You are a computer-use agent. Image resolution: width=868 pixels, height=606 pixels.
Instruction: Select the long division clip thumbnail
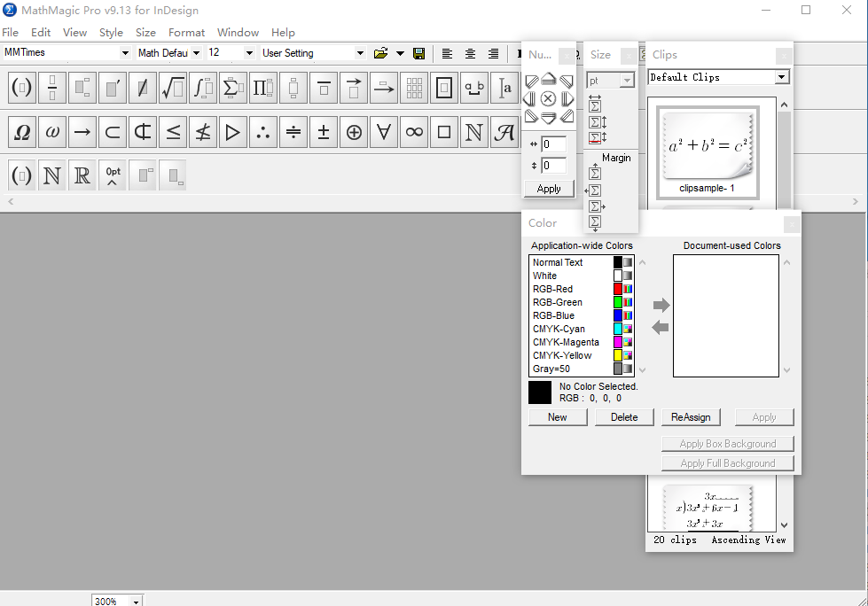click(x=708, y=509)
